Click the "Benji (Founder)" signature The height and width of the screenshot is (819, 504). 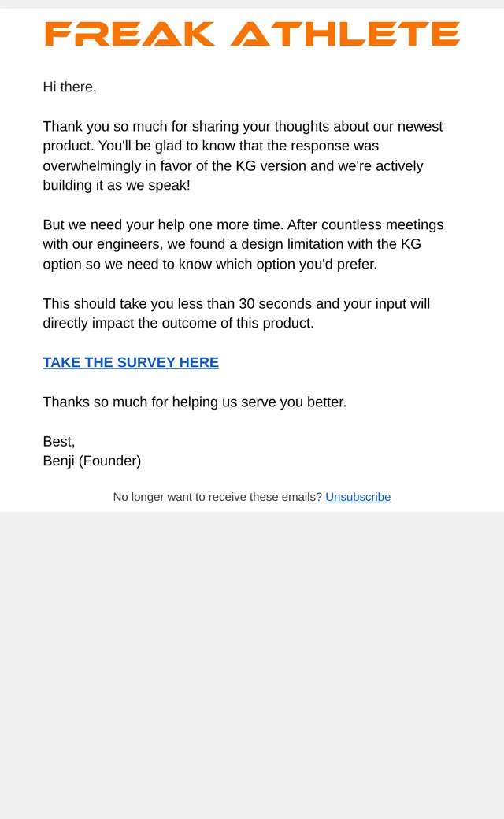pyautogui.click(x=92, y=461)
